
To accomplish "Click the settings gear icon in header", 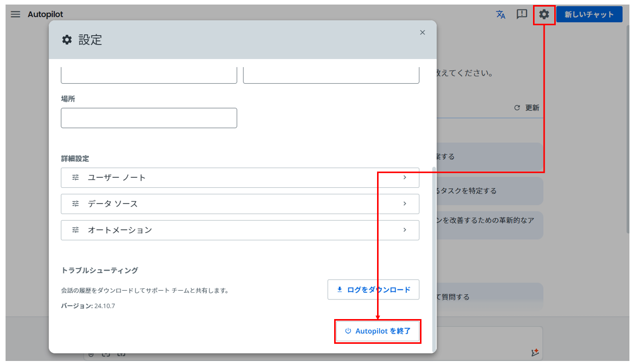I will click(x=544, y=15).
